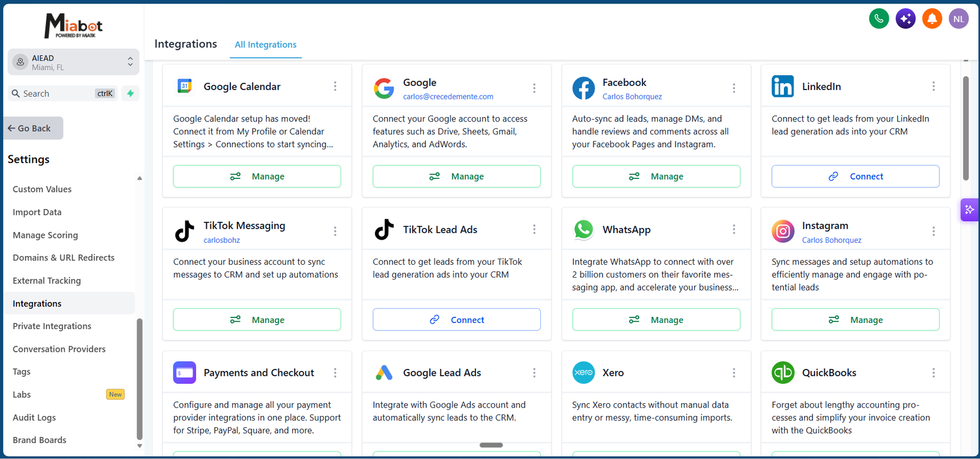Open the Instagram card three-dot menu
The image size is (980, 459).
pos(933,231)
